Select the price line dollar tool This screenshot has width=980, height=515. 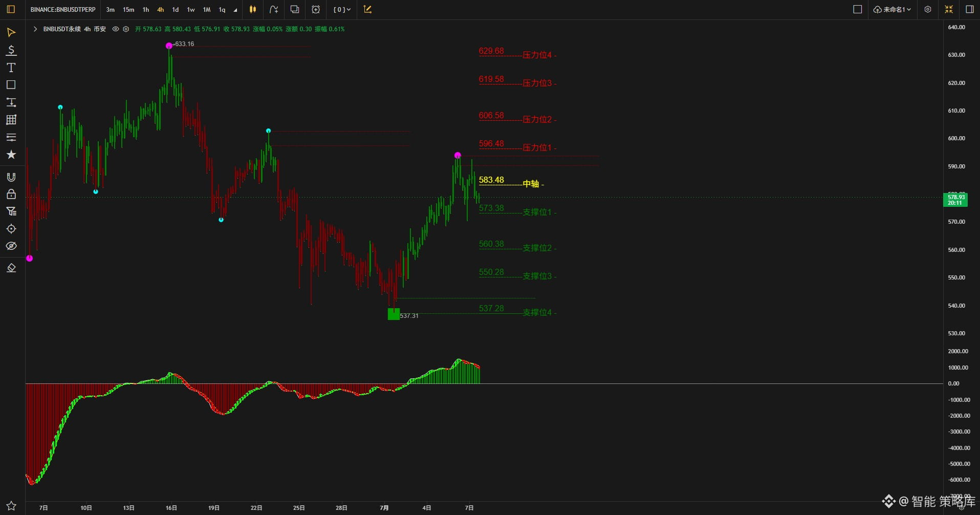coord(11,50)
